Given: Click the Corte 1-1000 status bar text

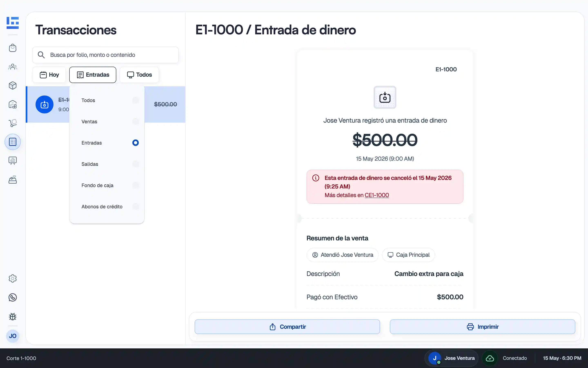Looking at the screenshot, I should click(21, 358).
